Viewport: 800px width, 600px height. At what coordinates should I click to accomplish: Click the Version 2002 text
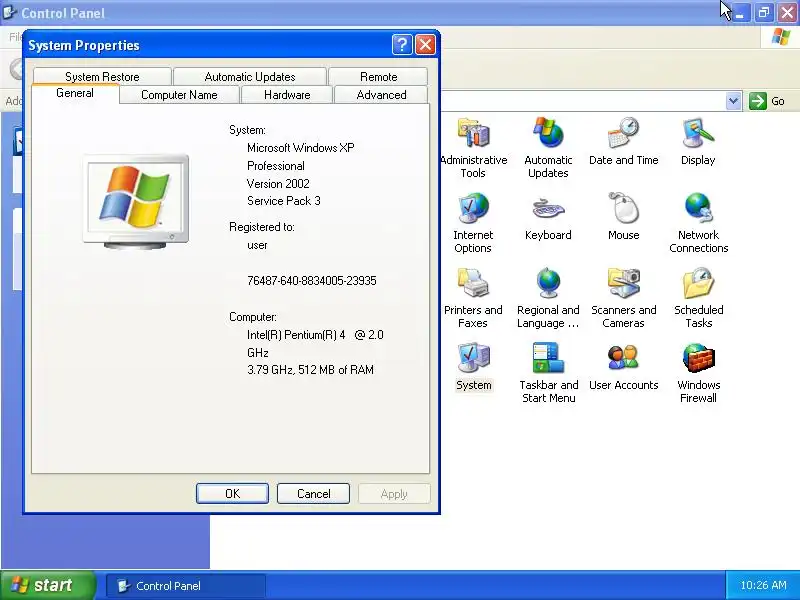[x=278, y=184]
